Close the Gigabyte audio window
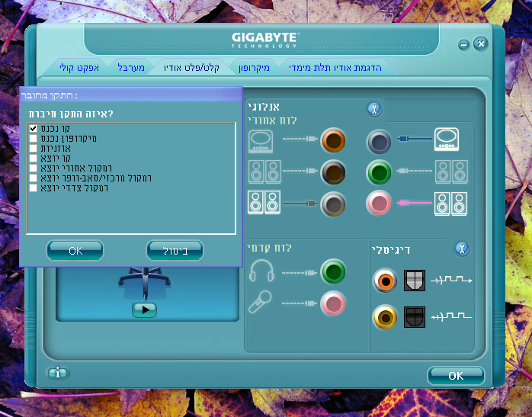 [x=481, y=43]
